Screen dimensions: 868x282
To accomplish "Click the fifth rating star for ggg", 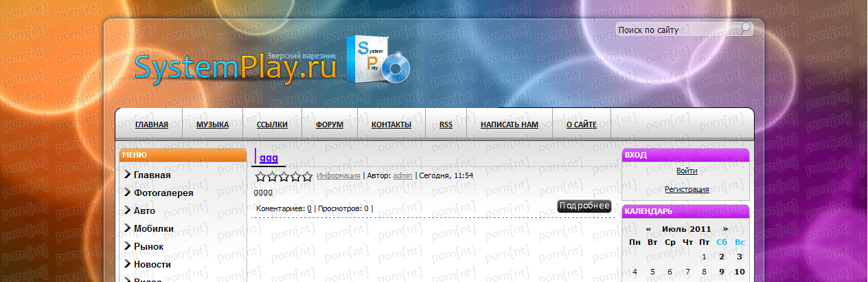I will (x=306, y=177).
